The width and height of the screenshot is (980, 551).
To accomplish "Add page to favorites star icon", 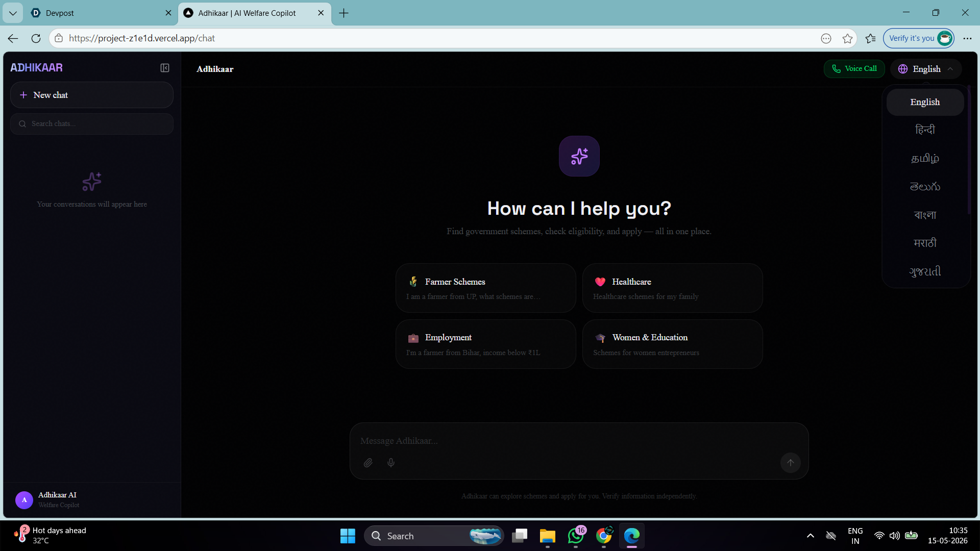I will 847,38.
